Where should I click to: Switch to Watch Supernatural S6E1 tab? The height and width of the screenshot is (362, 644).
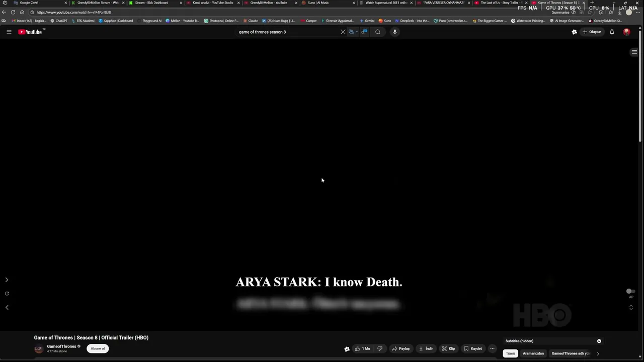tap(386, 3)
